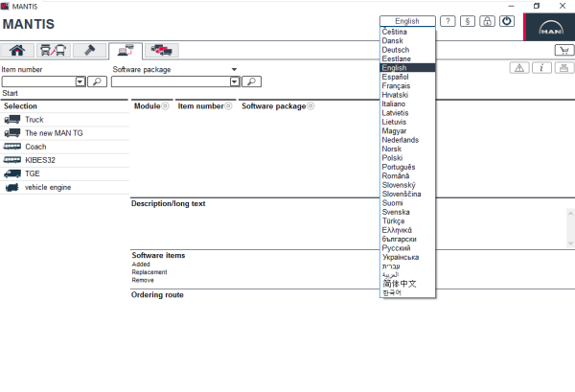Click the MAN logo

coord(551,28)
